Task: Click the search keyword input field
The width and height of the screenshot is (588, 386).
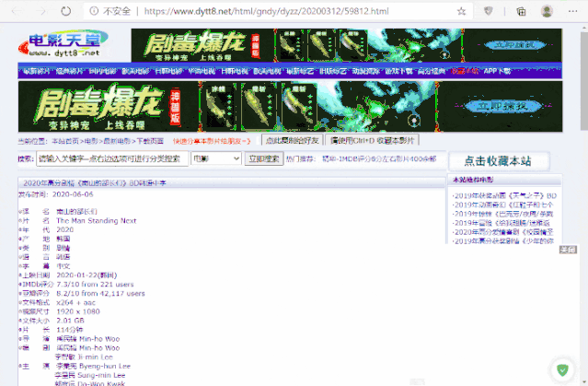Action: point(110,159)
